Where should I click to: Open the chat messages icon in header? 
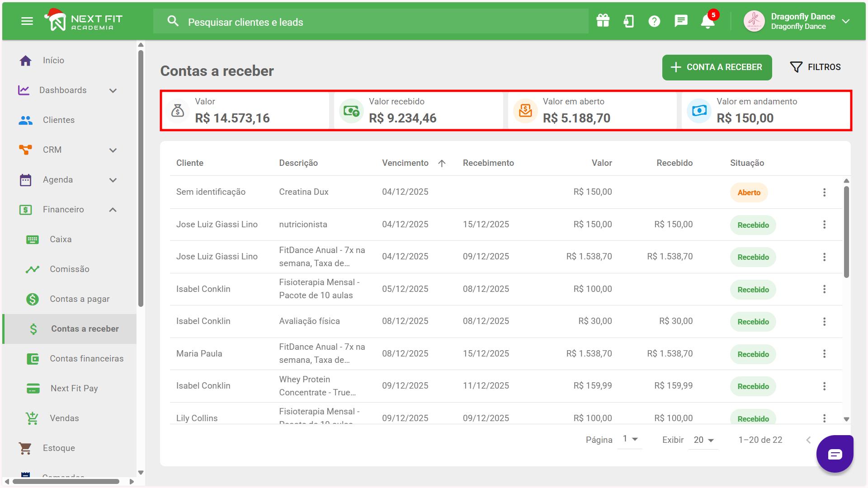[x=681, y=21]
